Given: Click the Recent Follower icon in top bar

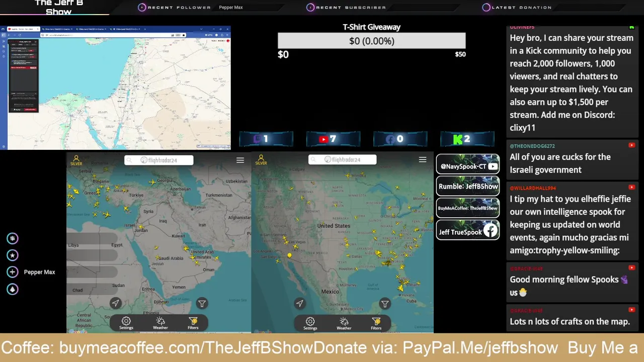Looking at the screenshot, I should pos(142,8).
